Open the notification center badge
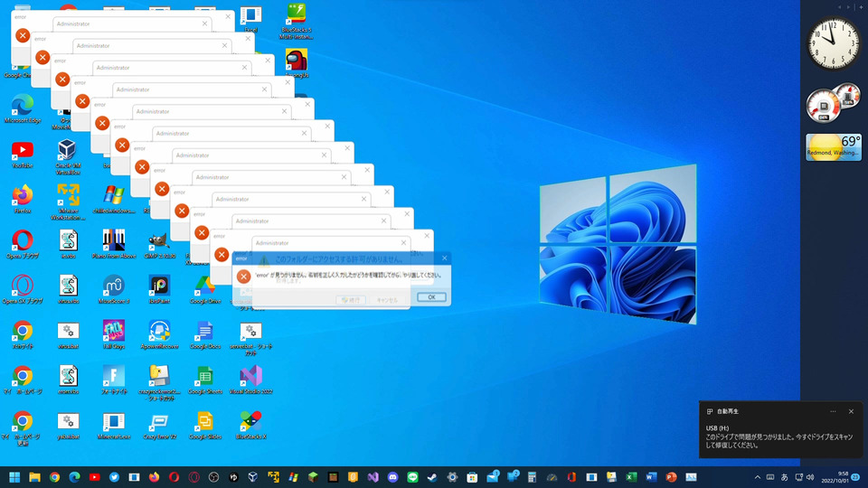 point(856,477)
